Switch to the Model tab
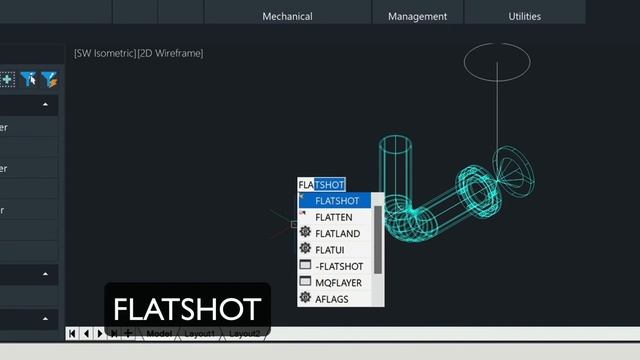This screenshot has height=360, width=640. click(x=159, y=333)
